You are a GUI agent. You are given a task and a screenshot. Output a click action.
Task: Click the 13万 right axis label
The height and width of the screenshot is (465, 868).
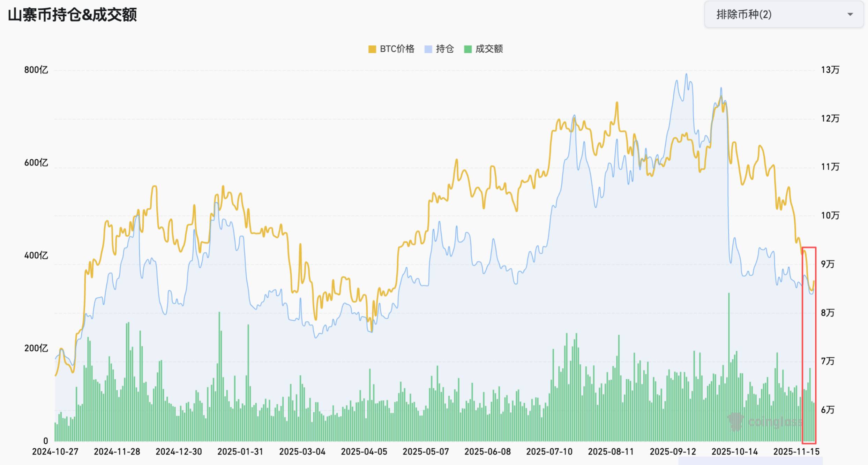click(830, 70)
